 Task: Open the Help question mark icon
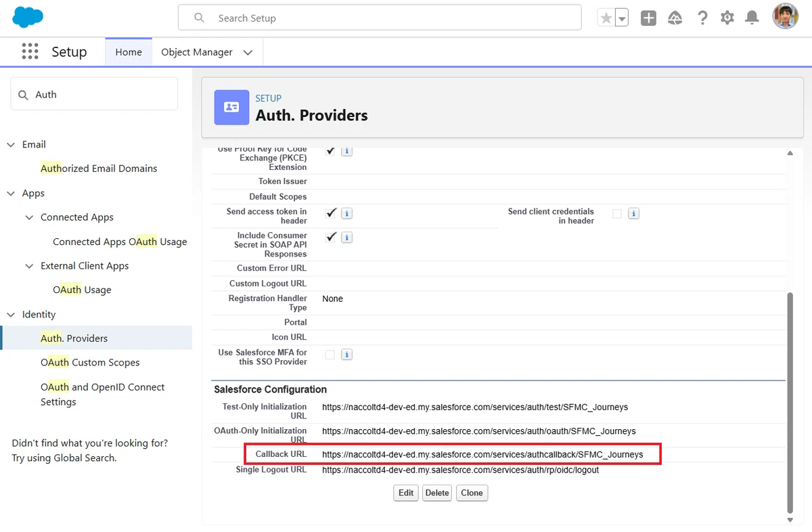pos(702,18)
